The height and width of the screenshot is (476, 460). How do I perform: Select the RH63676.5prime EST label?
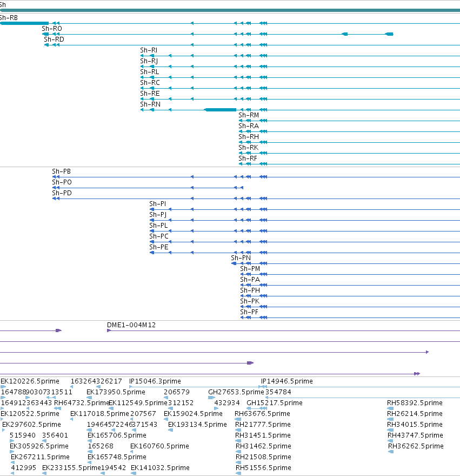pos(263,414)
